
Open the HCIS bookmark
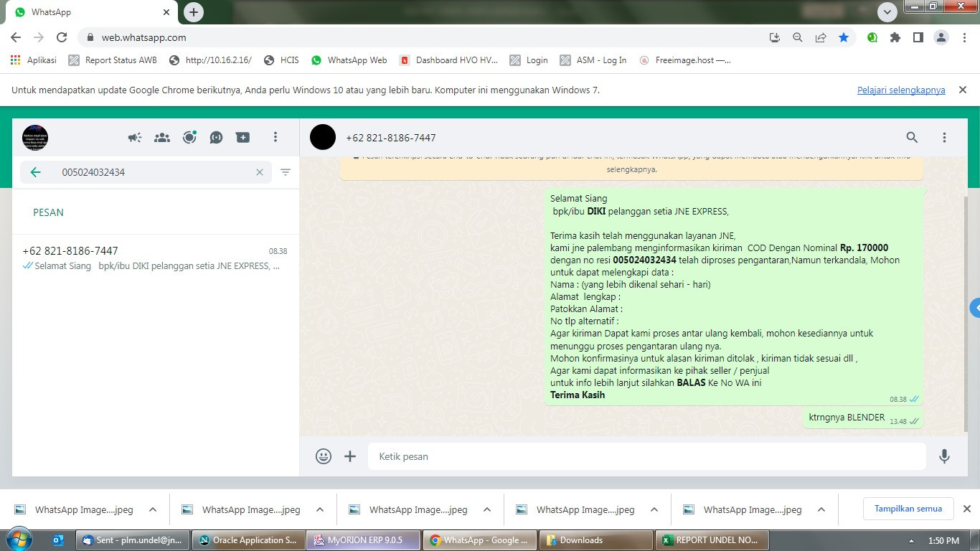pyautogui.click(x=281, y=60)
